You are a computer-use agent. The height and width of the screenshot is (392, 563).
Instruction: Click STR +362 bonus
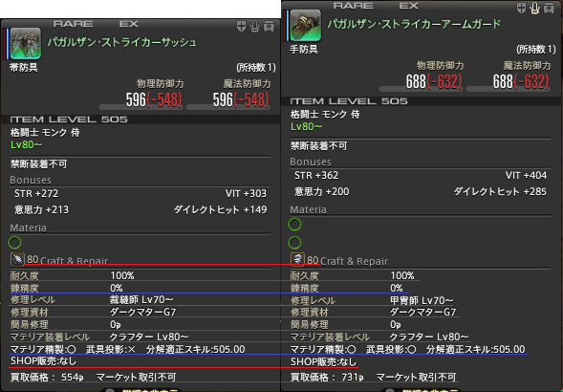[x=316, y=176]
